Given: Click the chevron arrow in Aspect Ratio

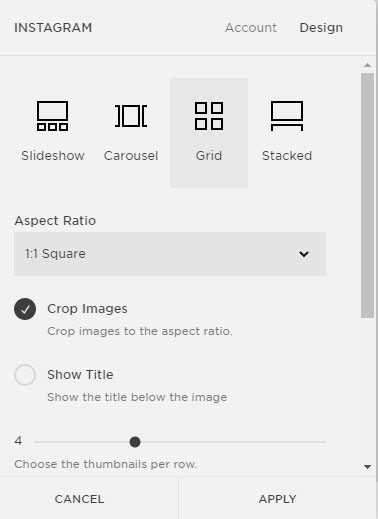Looking at the screenshot, I should coord(304,254).
